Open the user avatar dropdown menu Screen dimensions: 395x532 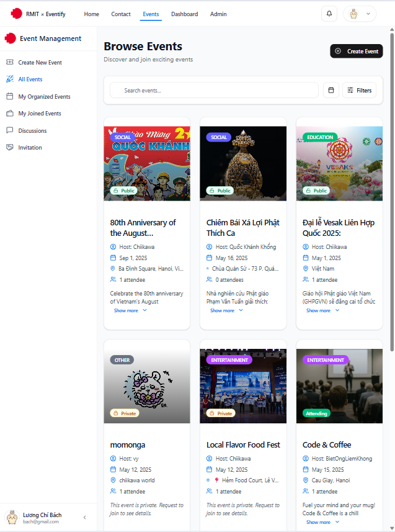click(360, 14)
